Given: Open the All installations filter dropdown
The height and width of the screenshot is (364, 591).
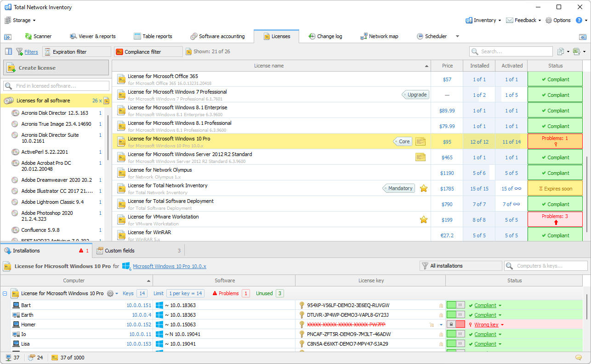Looking at the screenshot, I should (461, 266).
